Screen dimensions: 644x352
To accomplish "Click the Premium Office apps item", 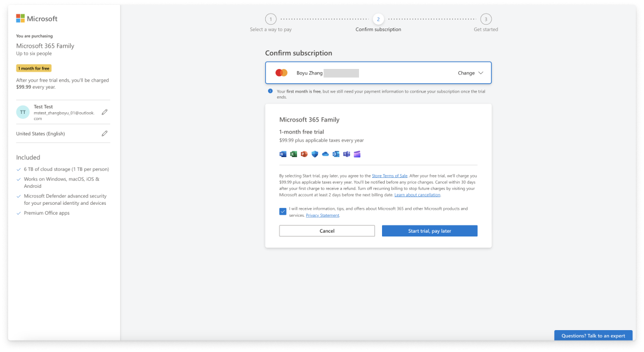I will point(47,213).
